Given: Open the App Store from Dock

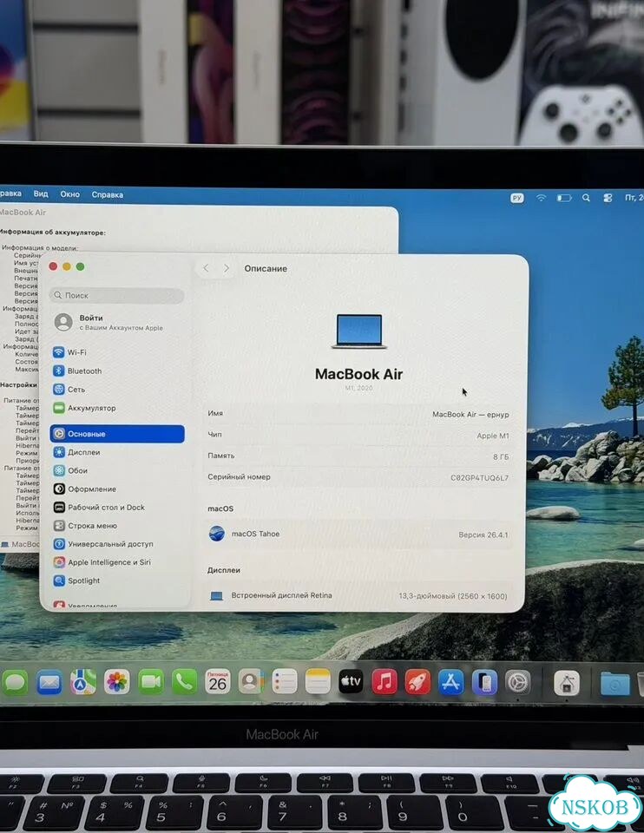Looking at the screenshot, I should pyautogui.click(x=450, y=682).
